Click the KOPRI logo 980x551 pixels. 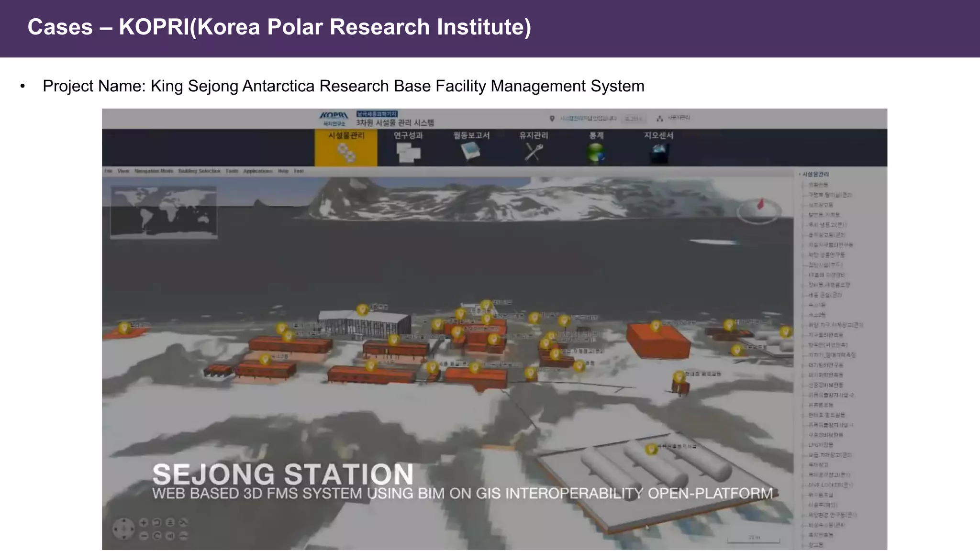pyautogui.click(x=334, y=118)
